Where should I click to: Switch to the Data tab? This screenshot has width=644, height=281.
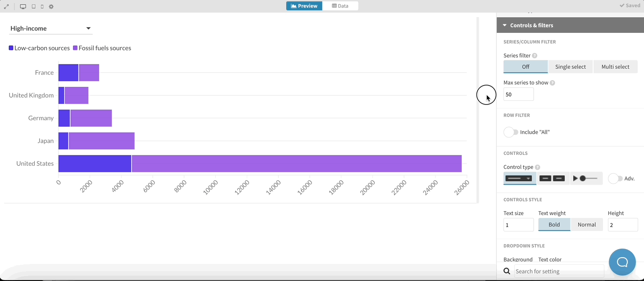[340, 5]
